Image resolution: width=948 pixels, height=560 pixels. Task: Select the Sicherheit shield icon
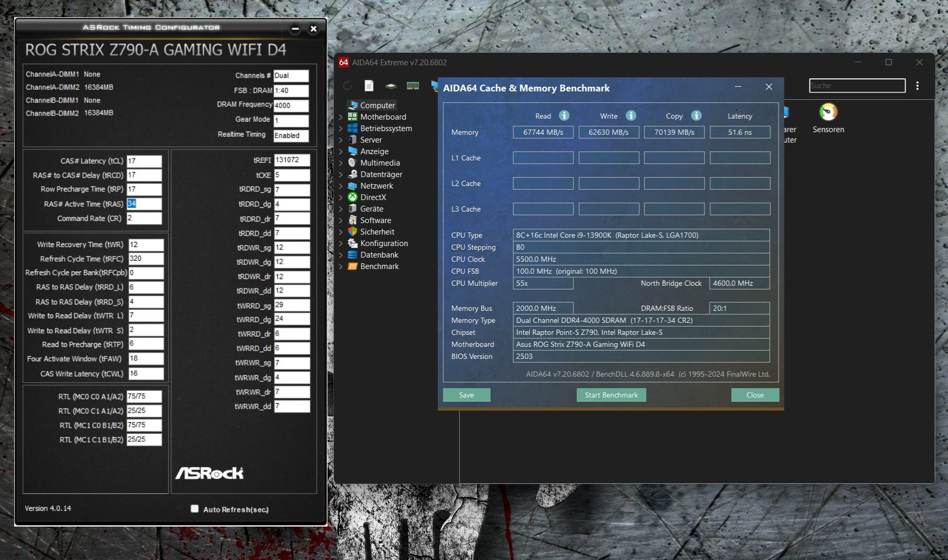click(353, 232)
